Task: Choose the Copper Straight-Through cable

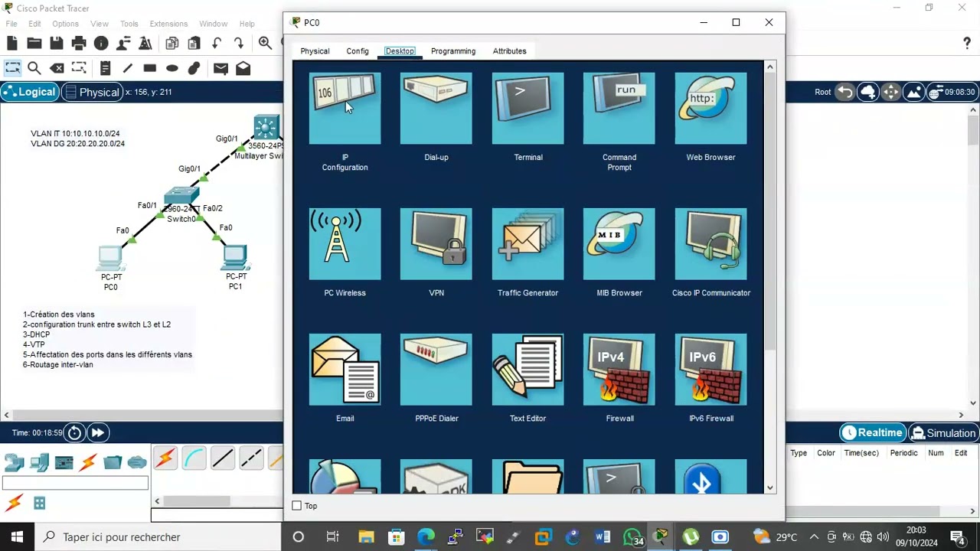Action: (x=223, y=458)
